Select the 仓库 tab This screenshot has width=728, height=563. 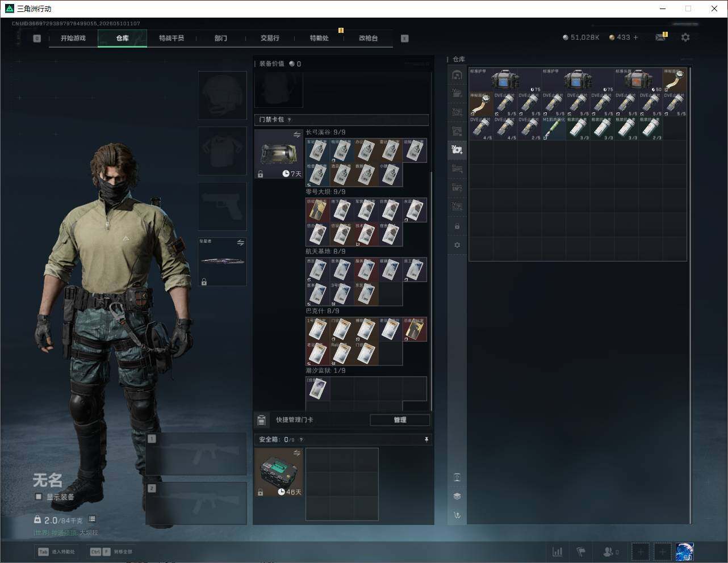(123, 38)
